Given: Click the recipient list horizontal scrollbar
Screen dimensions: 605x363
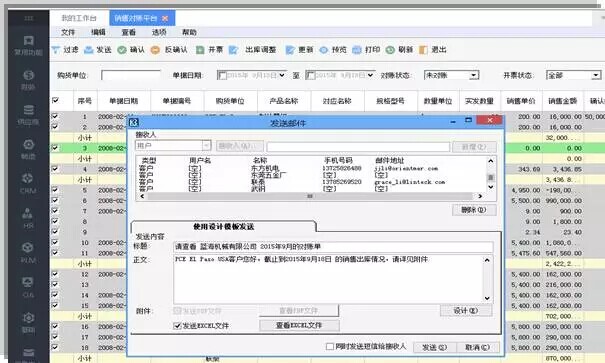Looking at the screenshot, I should [311, 196].
